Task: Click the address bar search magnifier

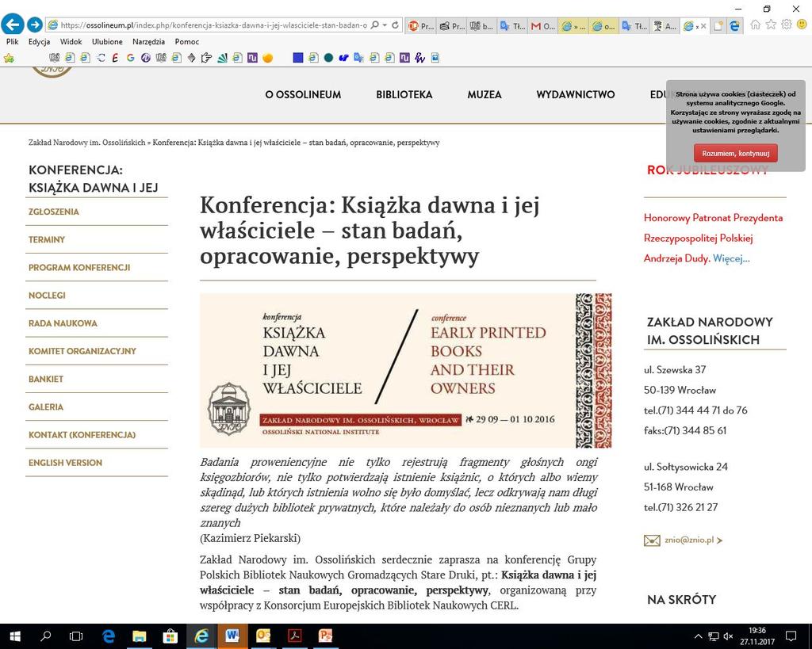Action: 375,25
